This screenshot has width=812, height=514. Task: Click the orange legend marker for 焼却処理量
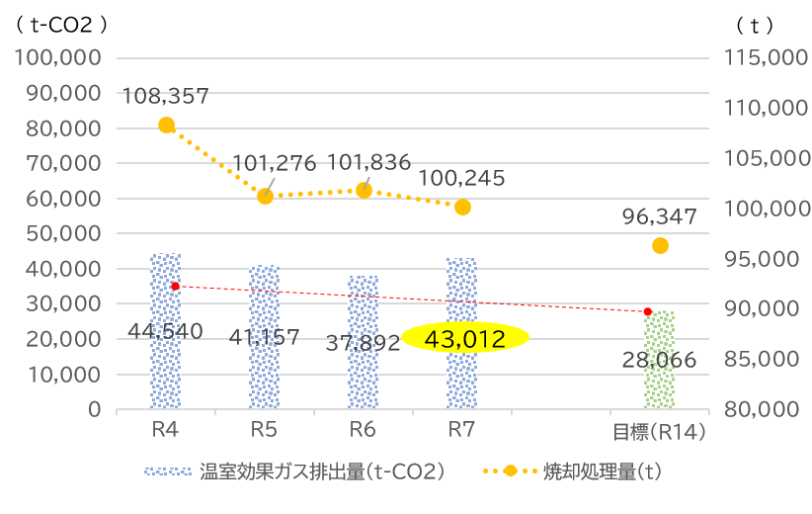pyautogui.click(x=510, y=471)
